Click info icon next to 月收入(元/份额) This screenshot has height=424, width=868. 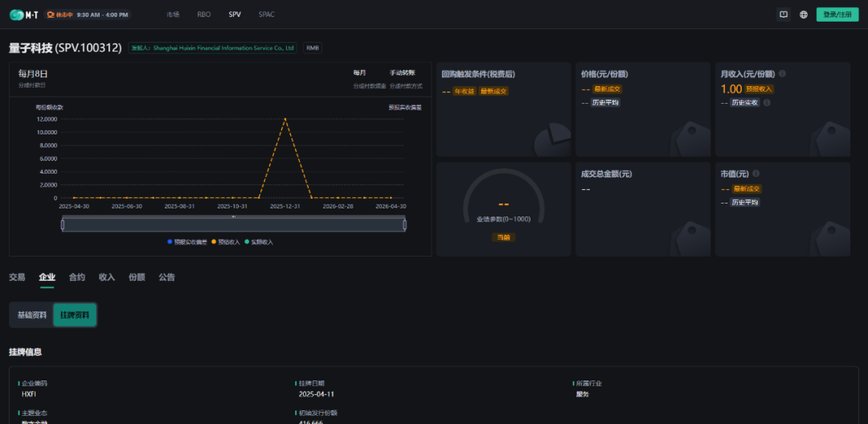point(782,74)
